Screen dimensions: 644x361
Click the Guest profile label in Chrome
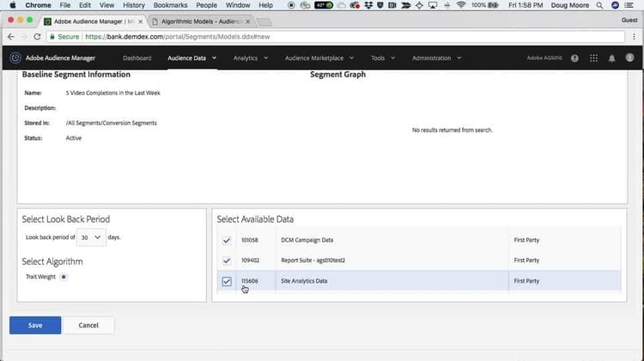pos(629,20)
